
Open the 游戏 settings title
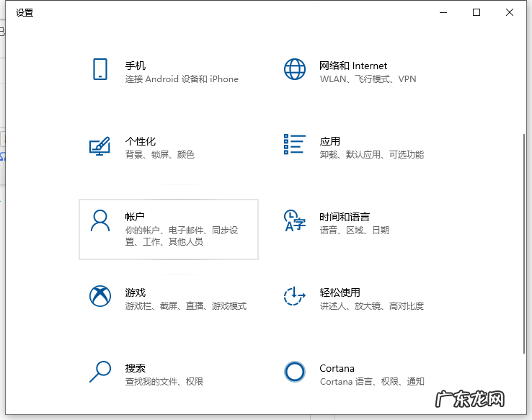tap(136, 292)
